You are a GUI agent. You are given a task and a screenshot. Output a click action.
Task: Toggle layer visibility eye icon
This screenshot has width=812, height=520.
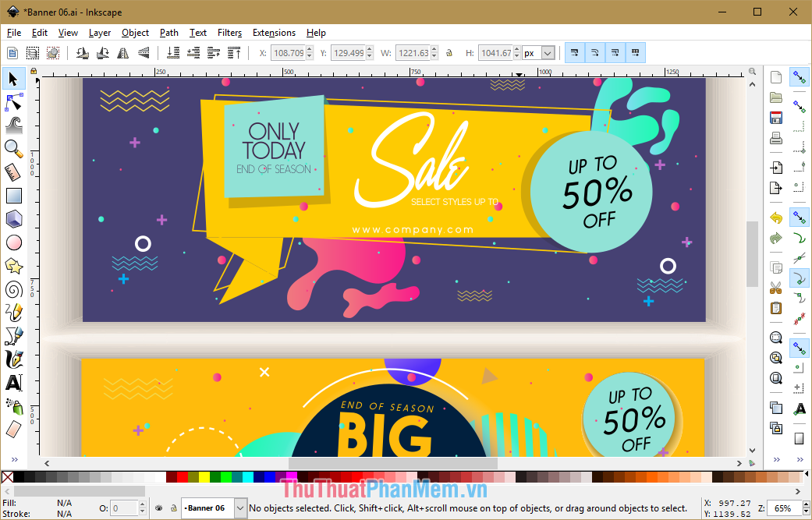pos(159,508)
